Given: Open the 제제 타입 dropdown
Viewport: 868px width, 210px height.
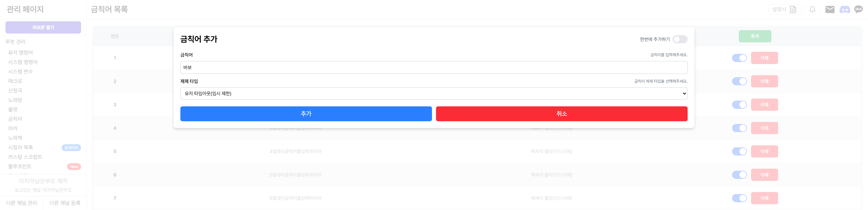Looking at the screenshot, I should pyautogui.click(x=434, y=93).
